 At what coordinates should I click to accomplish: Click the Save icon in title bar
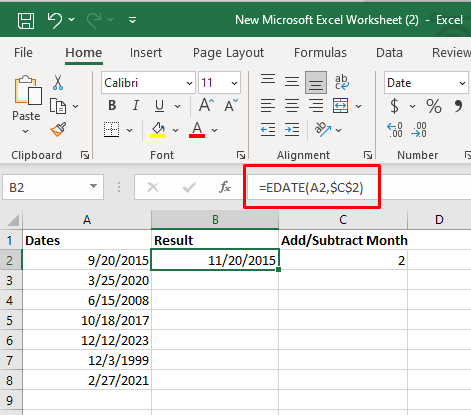pos(26,20)
